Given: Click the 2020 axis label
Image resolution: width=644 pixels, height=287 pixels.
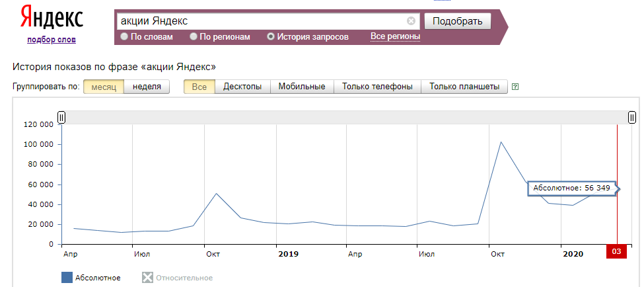Looking at the screenshot, I should point(573,254).
